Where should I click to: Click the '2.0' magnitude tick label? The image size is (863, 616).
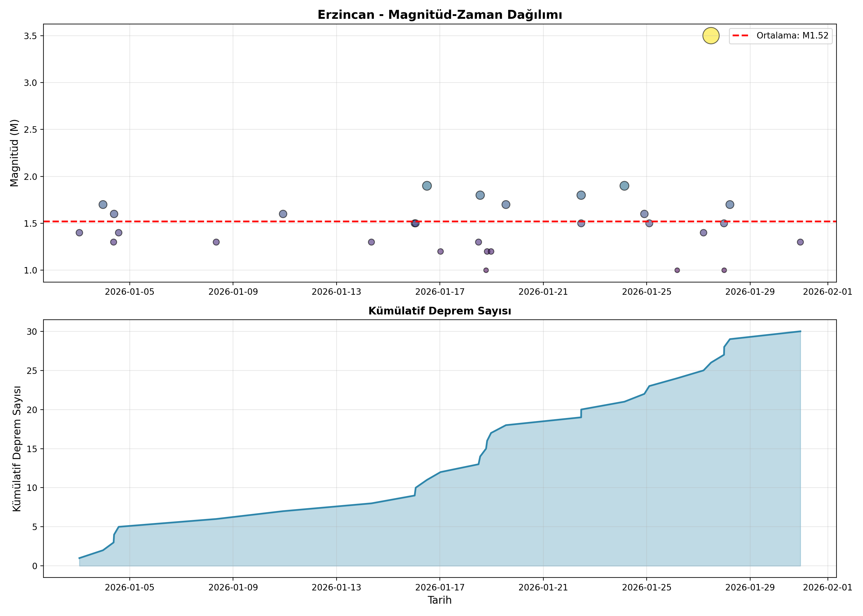coord(31,176)
